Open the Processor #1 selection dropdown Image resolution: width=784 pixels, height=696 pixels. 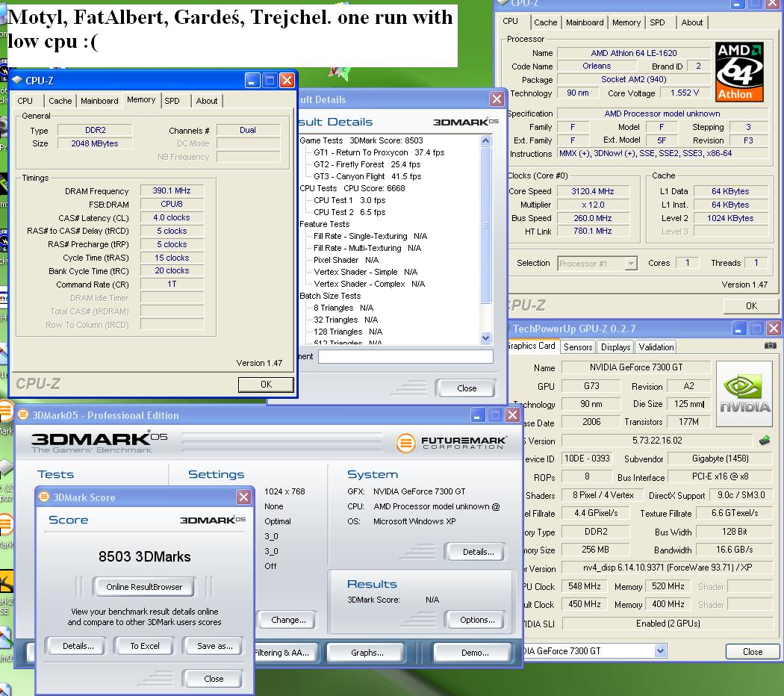click(x=632, y=264)
